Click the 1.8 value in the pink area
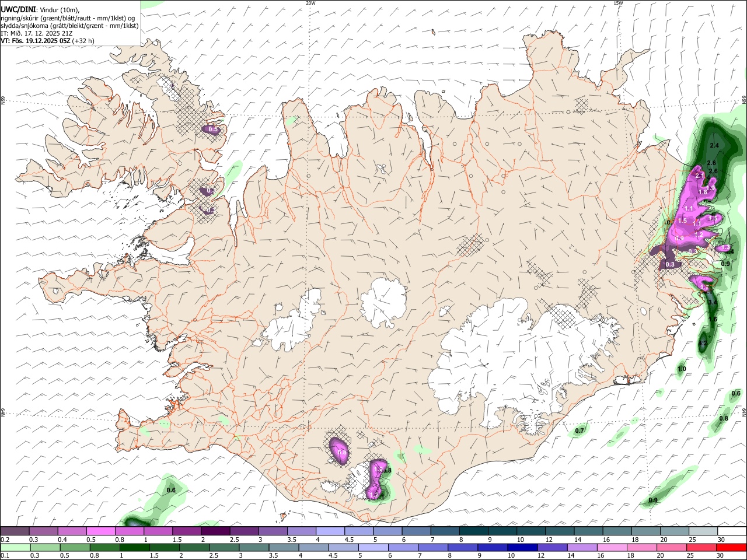The image size is (747, 560). pyautogui.click(x=703, y=192)
